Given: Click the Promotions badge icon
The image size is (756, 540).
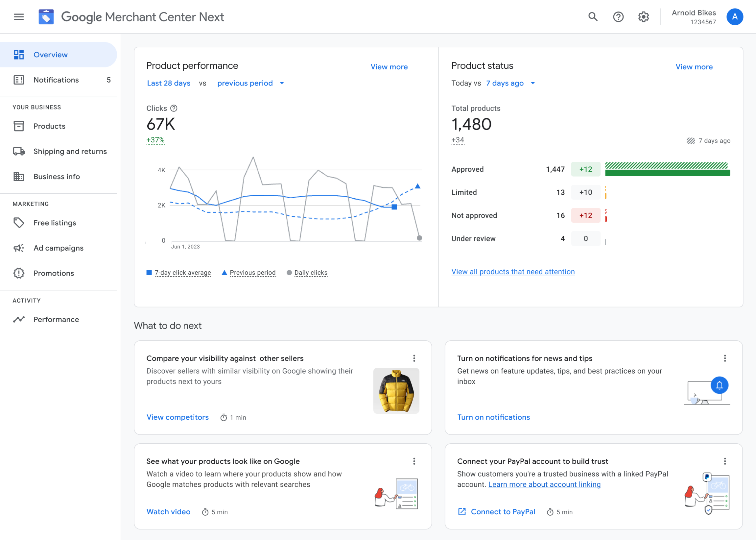Looking at the screenshot, I should click(x=19, y=273).
